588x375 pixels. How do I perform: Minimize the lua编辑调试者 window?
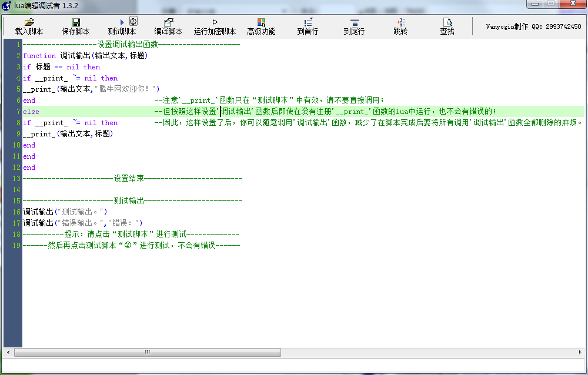[x=534, y=4]
